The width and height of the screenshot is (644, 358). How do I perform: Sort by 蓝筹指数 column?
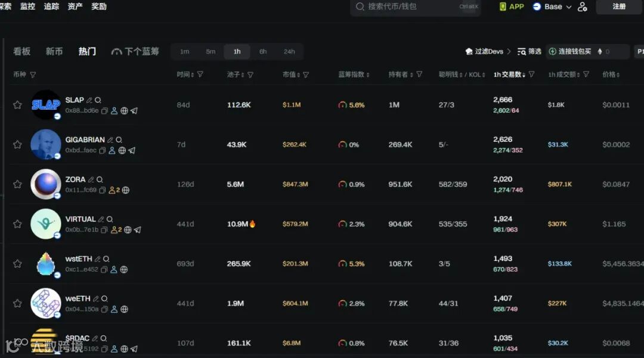(354, 74)
